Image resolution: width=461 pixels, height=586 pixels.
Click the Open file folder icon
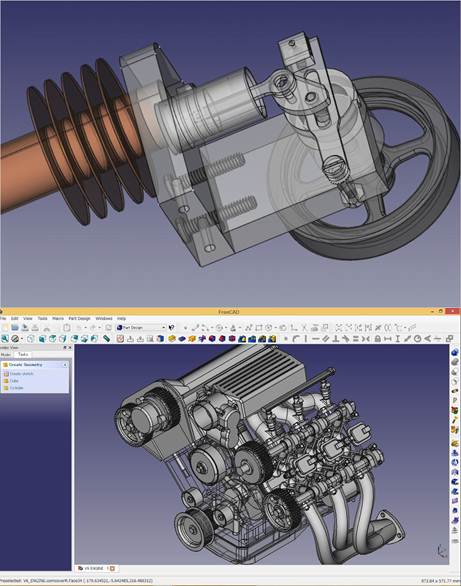(15, 327)
